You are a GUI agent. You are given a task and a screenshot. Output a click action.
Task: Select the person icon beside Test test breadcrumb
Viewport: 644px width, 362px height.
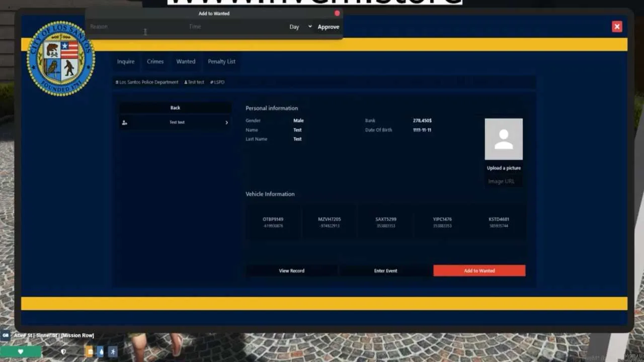186,82
